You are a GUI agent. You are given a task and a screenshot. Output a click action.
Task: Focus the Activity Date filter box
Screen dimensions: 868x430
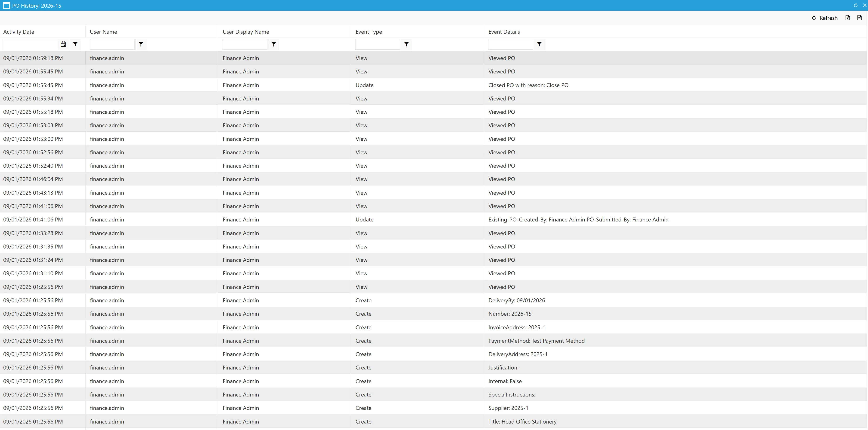(x=30, y=44)
